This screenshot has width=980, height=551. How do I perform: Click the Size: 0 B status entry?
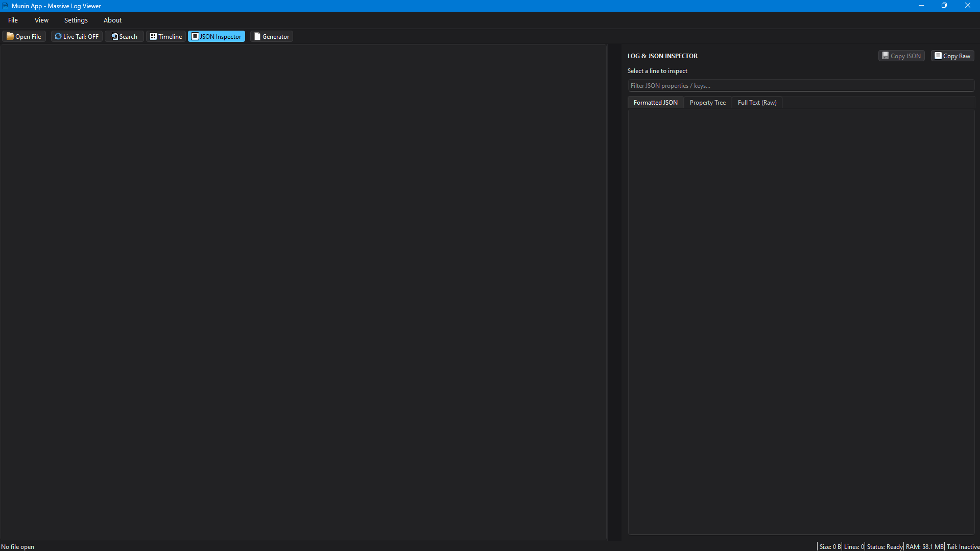[830, 546]
